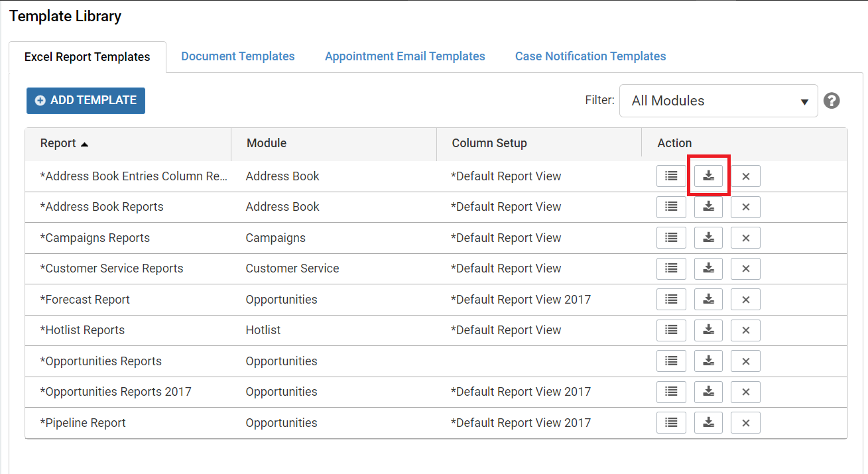This screenshot has width=868, height=474.
Task: Open column list for Forecast Report
Action: pos(671,300)
